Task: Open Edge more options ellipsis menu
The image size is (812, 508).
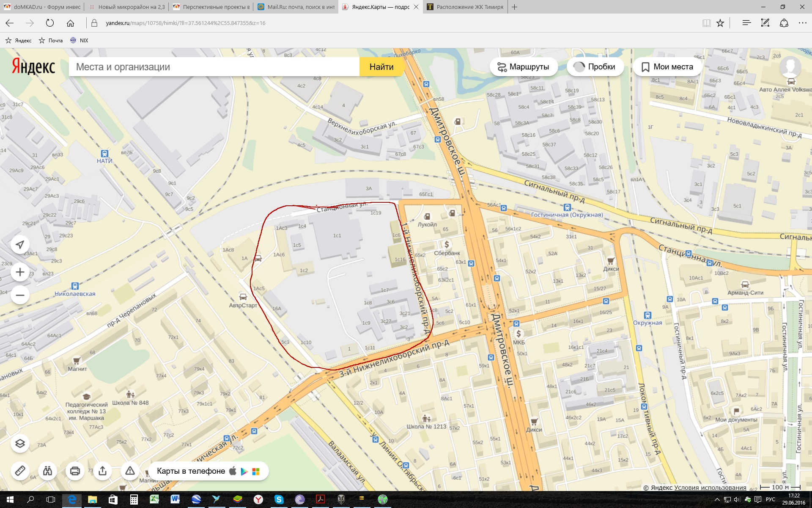Action: (x=802, y=23)
